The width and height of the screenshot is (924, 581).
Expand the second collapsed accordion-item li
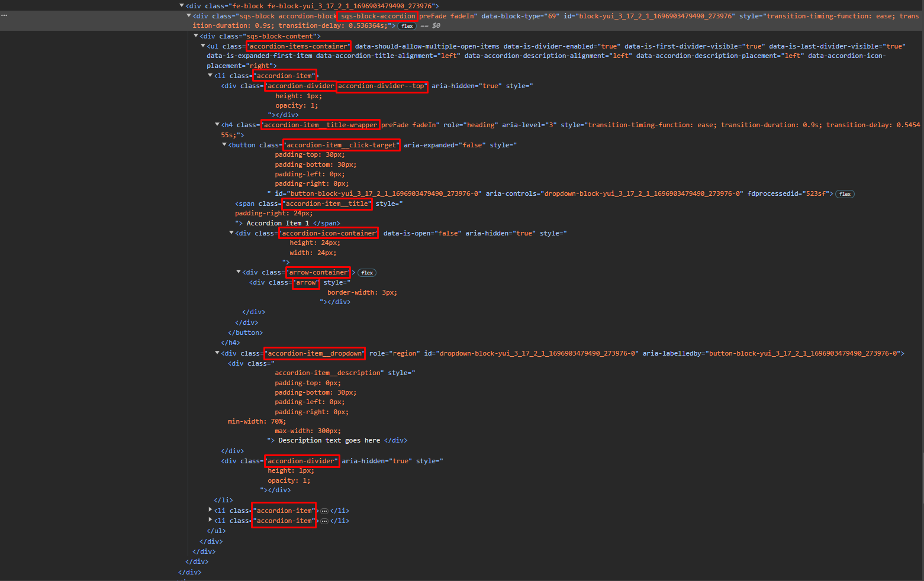pos(210,509)
